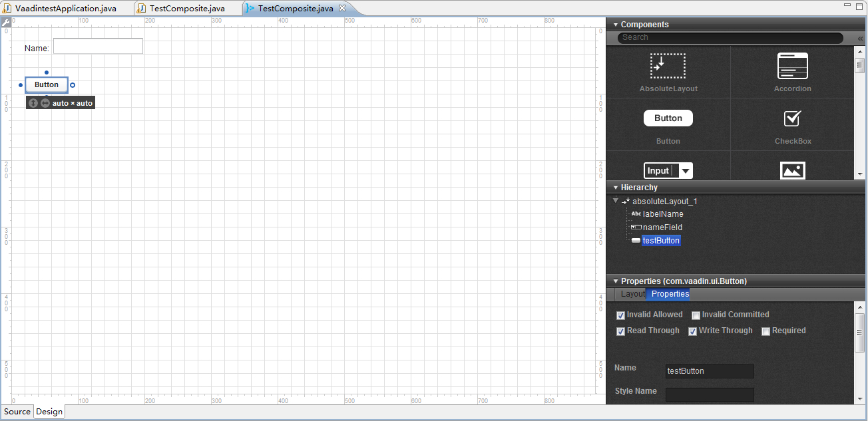Click the Style Name input field

tap(710, 395)
